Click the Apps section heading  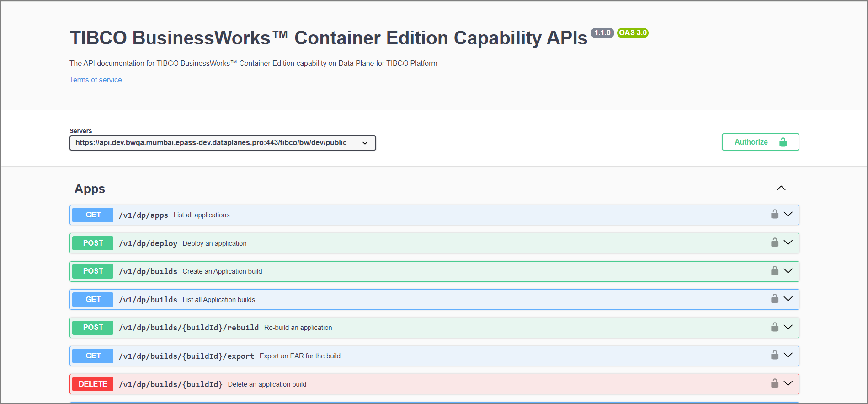click(x=90, y=189)
